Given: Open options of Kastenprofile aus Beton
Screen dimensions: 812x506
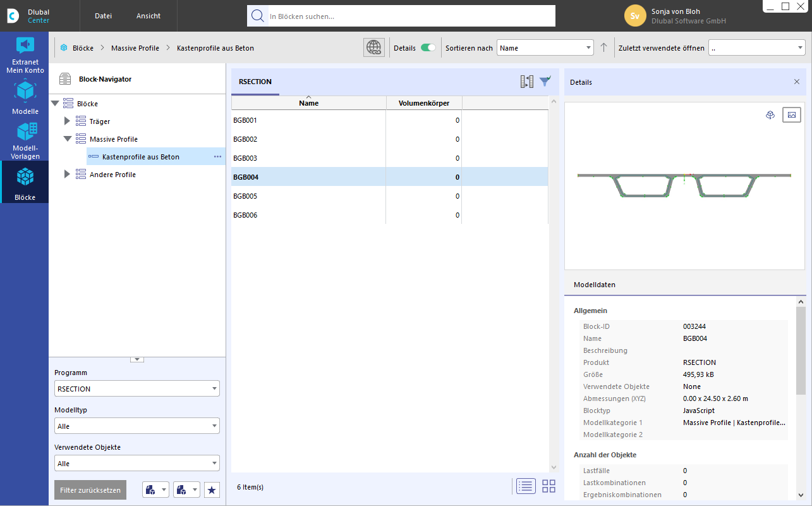Looking at the screenshot, I should click(217, 156).
